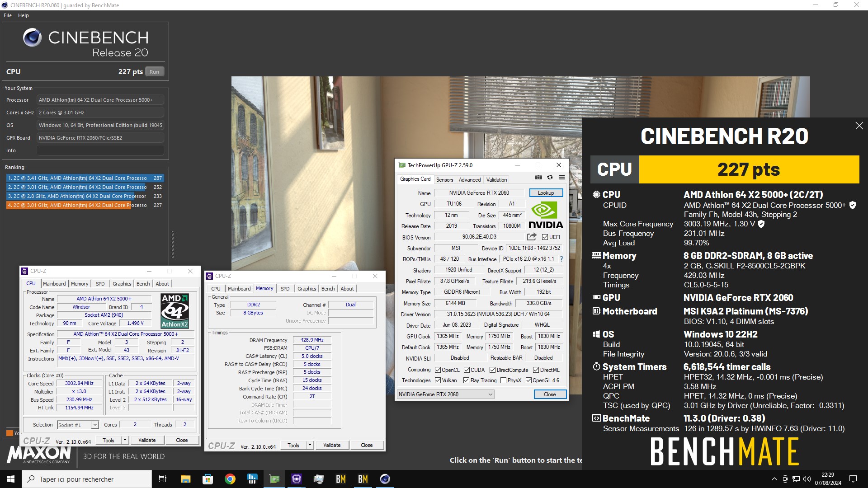
Task: Click the Close button in GPU-Z
Action: pos(550,394)
